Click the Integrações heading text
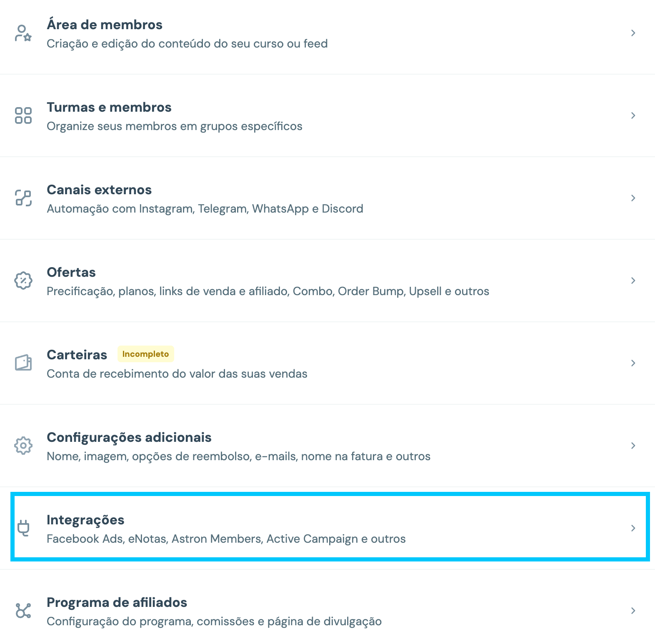The width and height of the screenshot is (655, 644). point(85,520)
